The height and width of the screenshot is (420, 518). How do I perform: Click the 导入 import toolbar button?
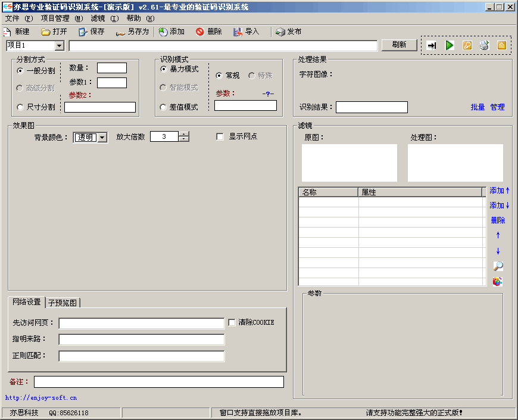(246, 32)
